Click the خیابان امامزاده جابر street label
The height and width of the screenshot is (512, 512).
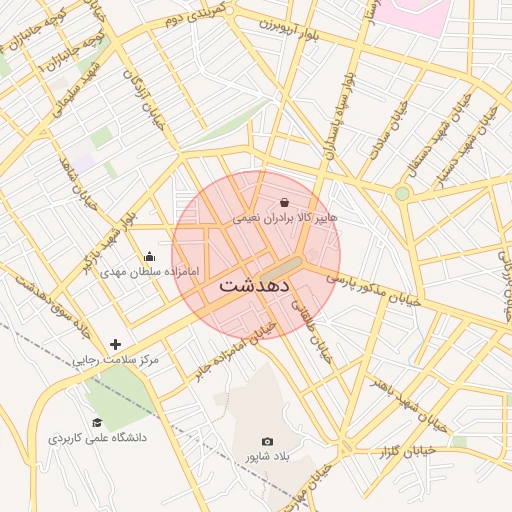tap(236, 351)
